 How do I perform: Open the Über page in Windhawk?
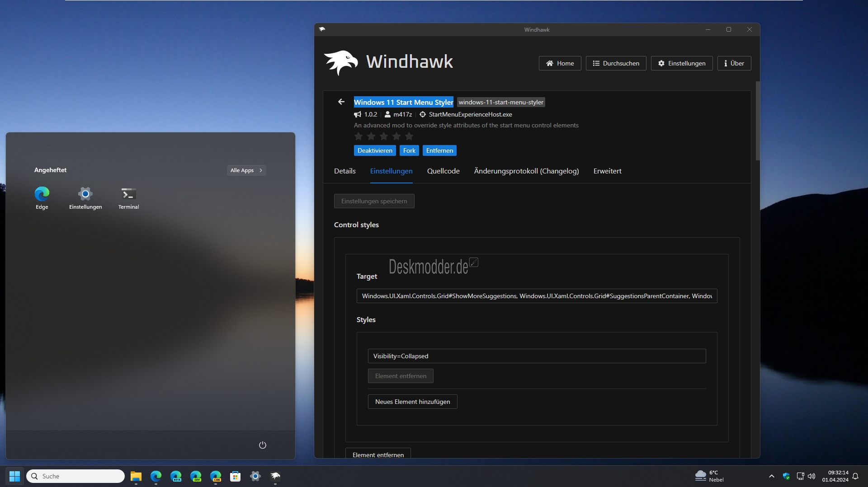[x=734, y=63]
